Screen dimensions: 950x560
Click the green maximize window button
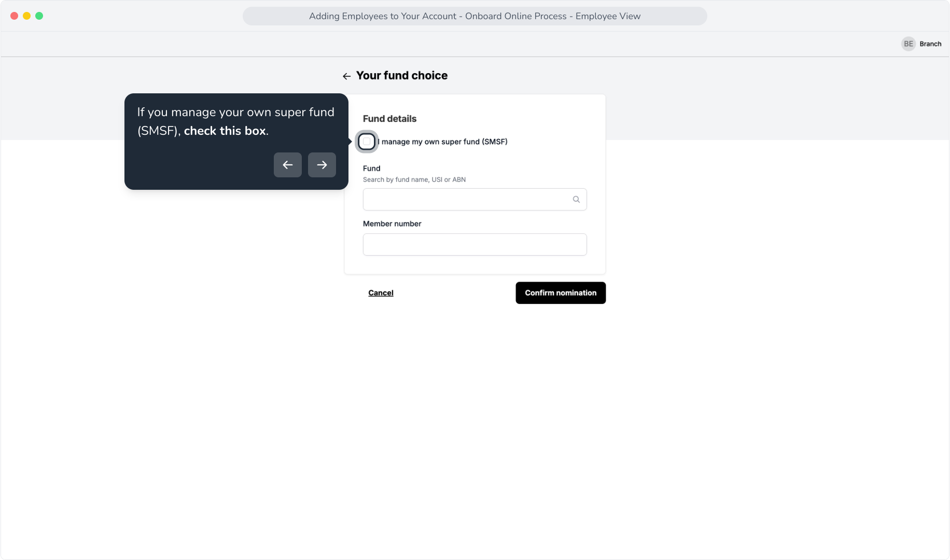[x=39, y=16]
